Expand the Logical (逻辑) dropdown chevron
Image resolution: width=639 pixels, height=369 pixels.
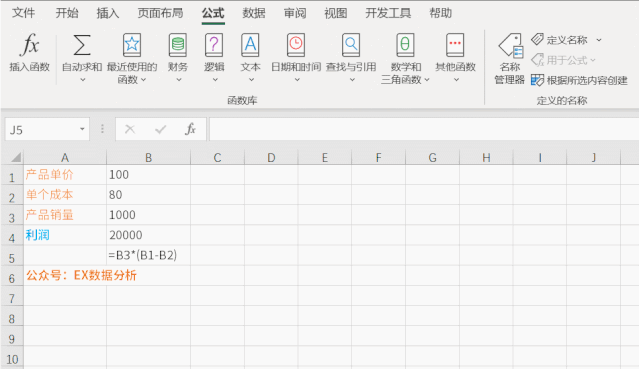pos(215,80)
